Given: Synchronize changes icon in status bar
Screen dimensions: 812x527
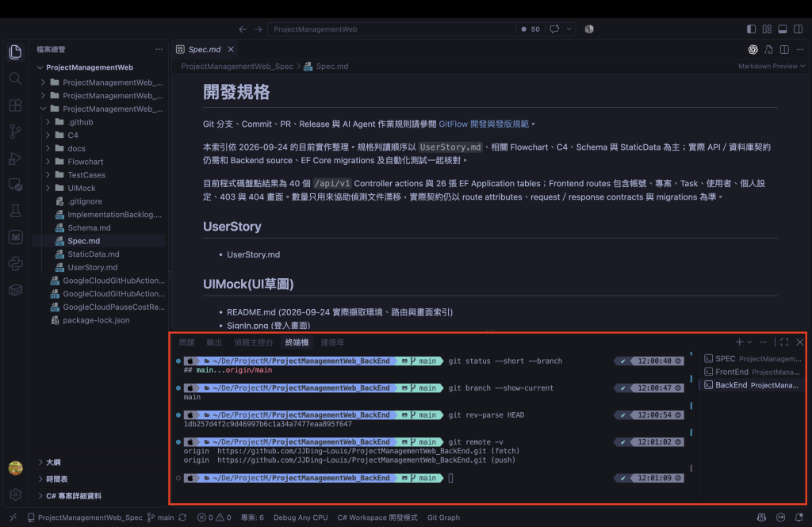Looking at the screenshot, I should coord(183,517).
